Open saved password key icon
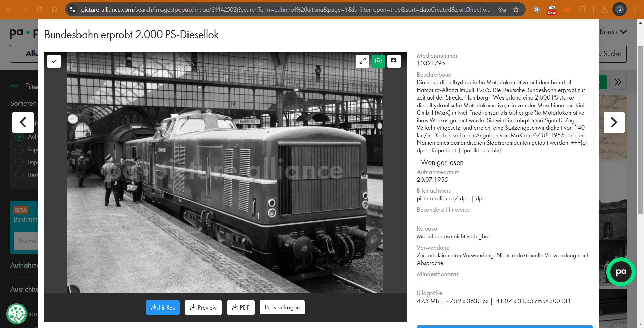 click(x=502, y=10)
